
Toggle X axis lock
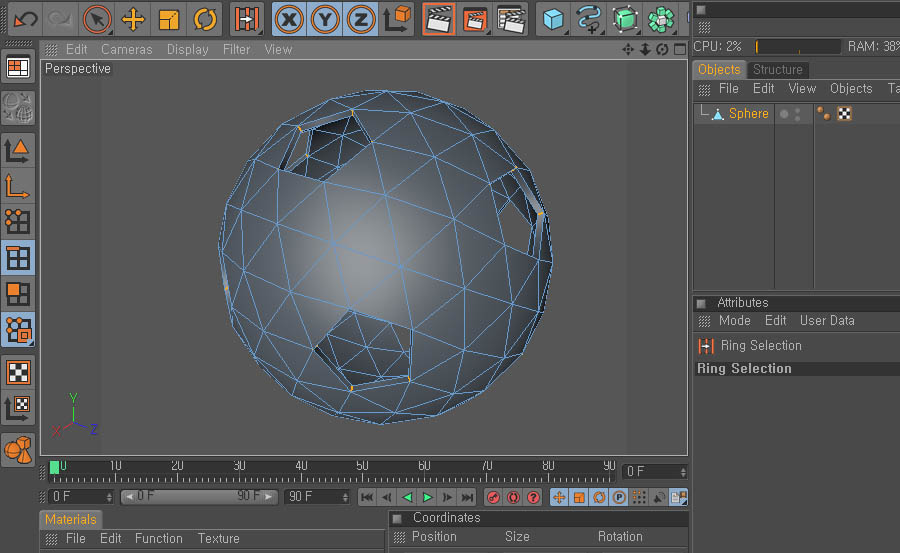(x=289, y=20)
